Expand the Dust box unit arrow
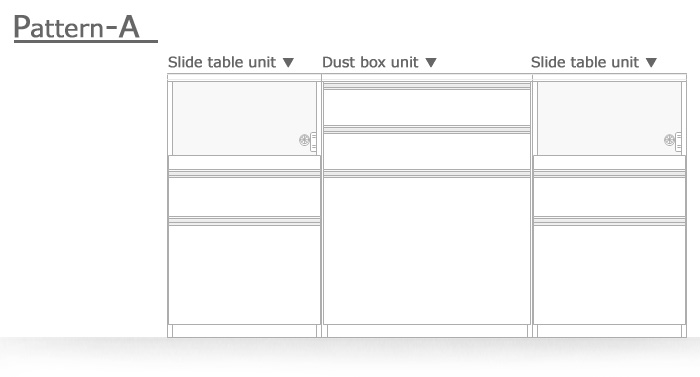700x377 pixels. coord(431,63)
